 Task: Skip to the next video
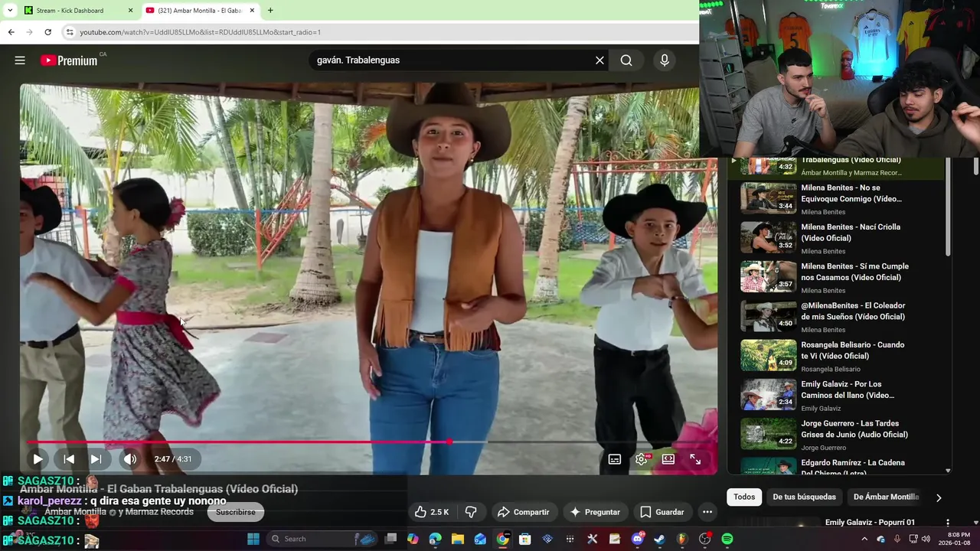click(96, 459)
